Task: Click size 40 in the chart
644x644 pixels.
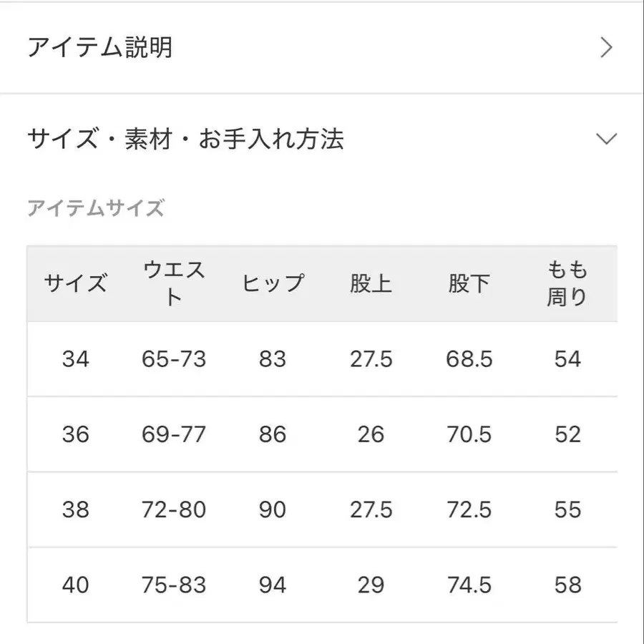Action: tap(76, 585)
